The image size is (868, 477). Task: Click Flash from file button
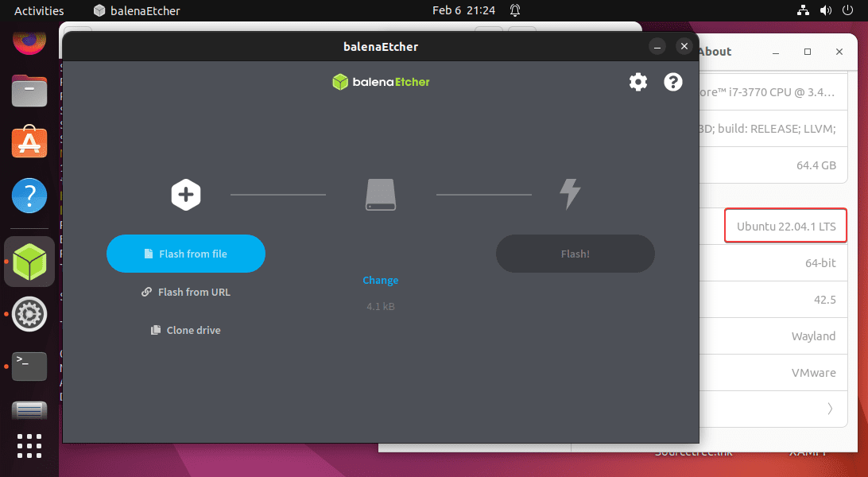pyautogui.click(x=186, y=254)
